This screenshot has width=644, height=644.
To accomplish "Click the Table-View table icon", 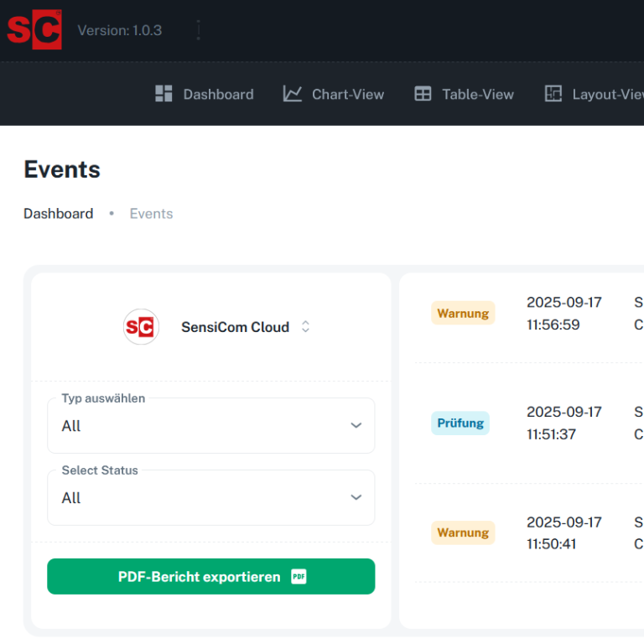I will 423,94.
